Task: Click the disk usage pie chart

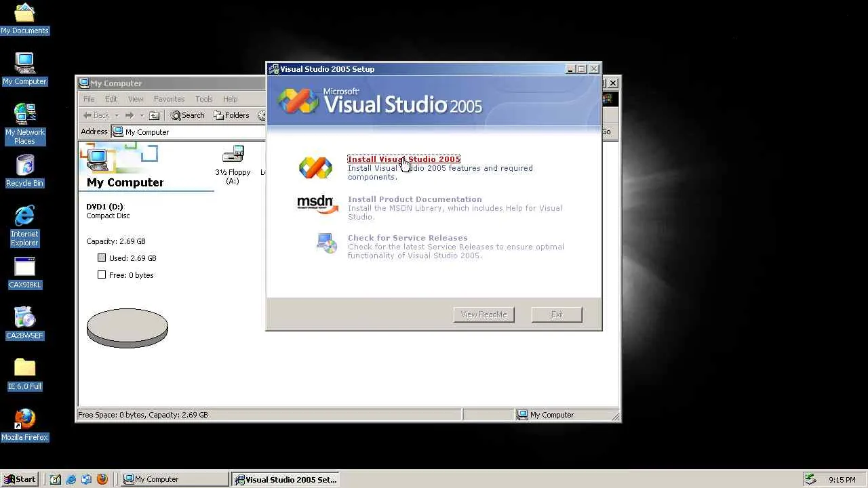Action: click(127, 328)
